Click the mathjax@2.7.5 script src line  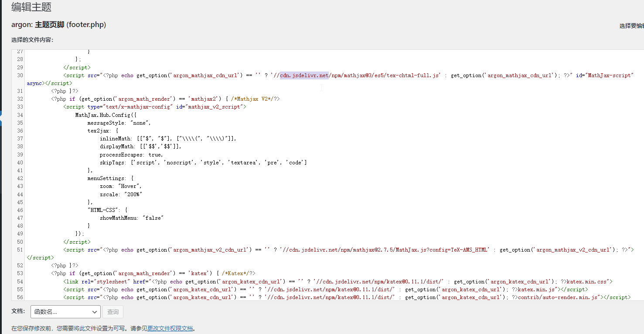[x=349, y=250]
